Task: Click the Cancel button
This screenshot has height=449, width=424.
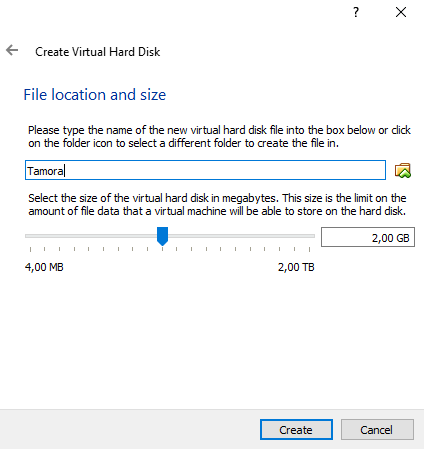Action: [x=377, y=430]
